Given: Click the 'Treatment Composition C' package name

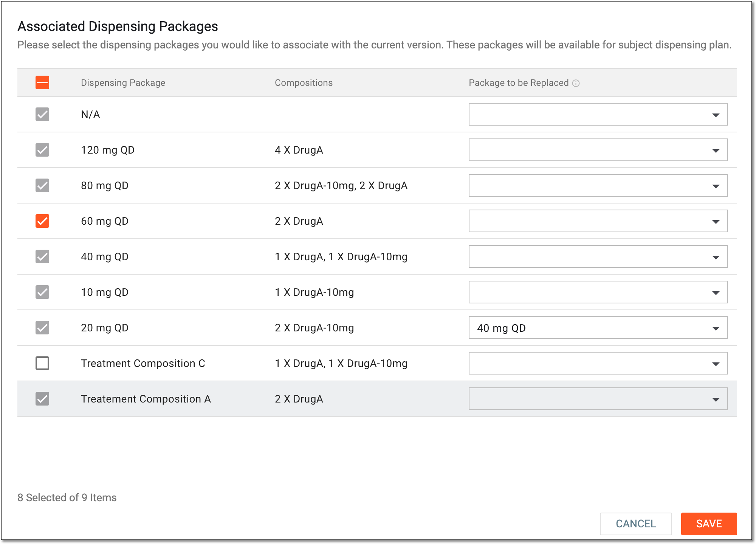Looking at the screenshot, I should tap(143, 364).
